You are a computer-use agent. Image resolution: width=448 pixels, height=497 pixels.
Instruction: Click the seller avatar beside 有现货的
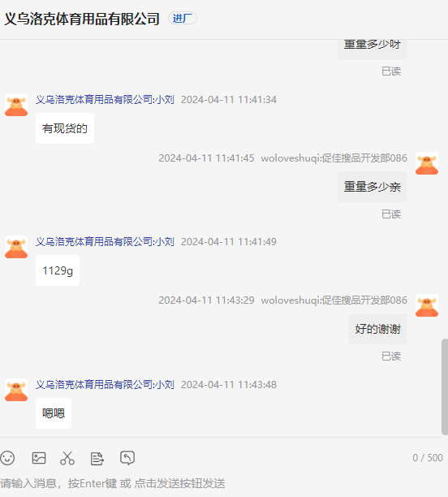point(16,105)
